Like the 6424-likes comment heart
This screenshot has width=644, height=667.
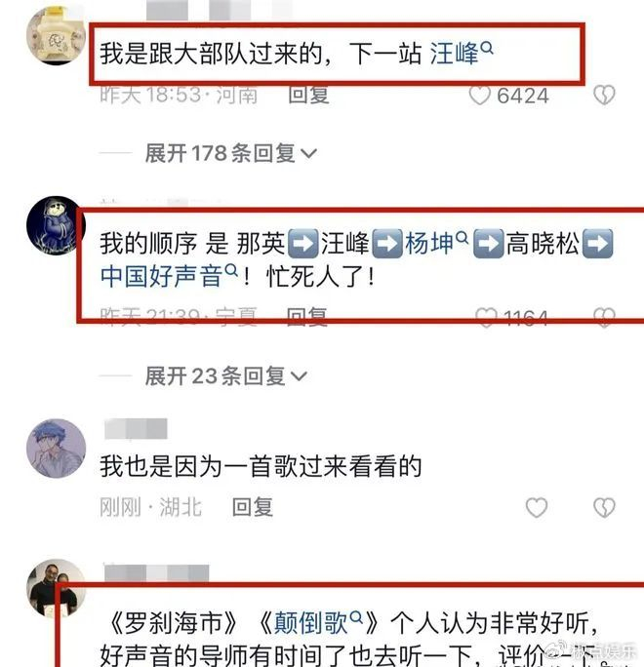[479, 96]
